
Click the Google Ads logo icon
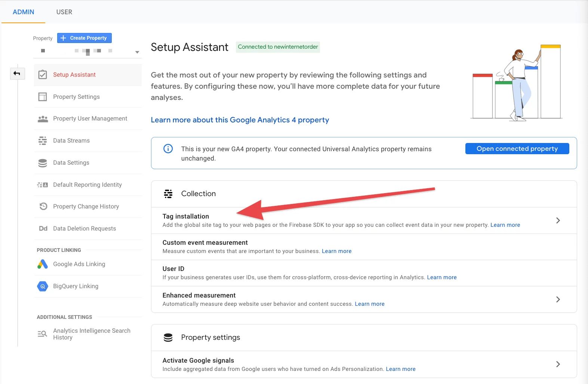[x=43, y=264]
